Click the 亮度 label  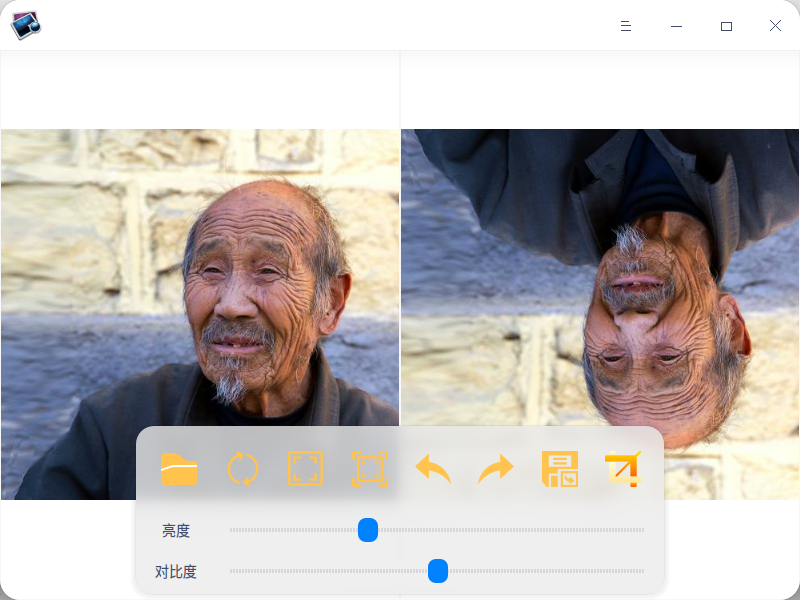click(x=176, y=531)
